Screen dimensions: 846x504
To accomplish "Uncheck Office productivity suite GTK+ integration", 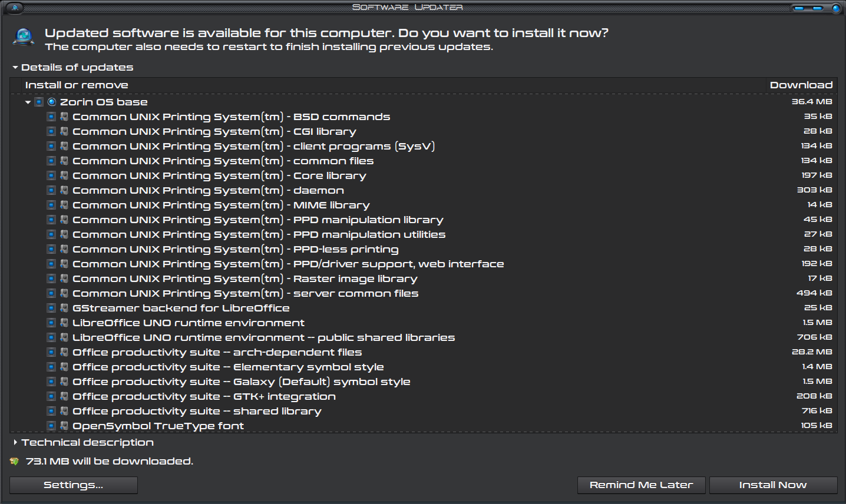I will pyautogui.click(x=51, y=396).
